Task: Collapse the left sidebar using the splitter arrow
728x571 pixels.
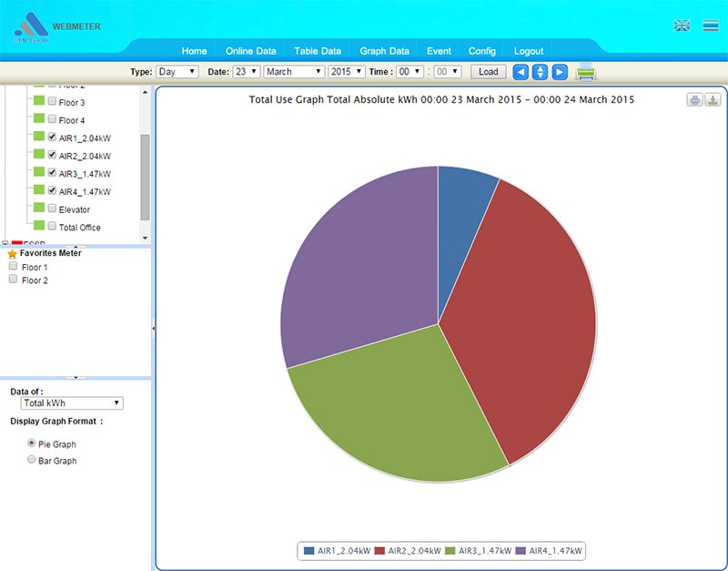Action: coord(153,328)
